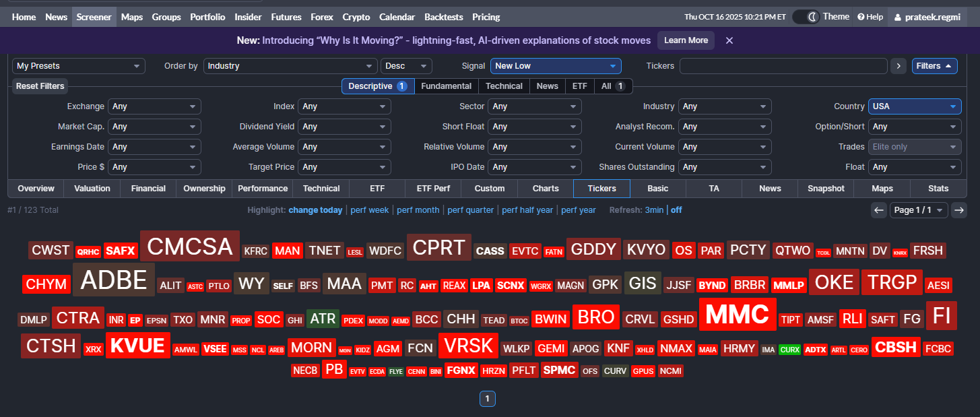Image resolution: width=980 pixels, height=417 pixels.
Task: Click the ADBE ticker tile
Action: (x=114, y=280)
